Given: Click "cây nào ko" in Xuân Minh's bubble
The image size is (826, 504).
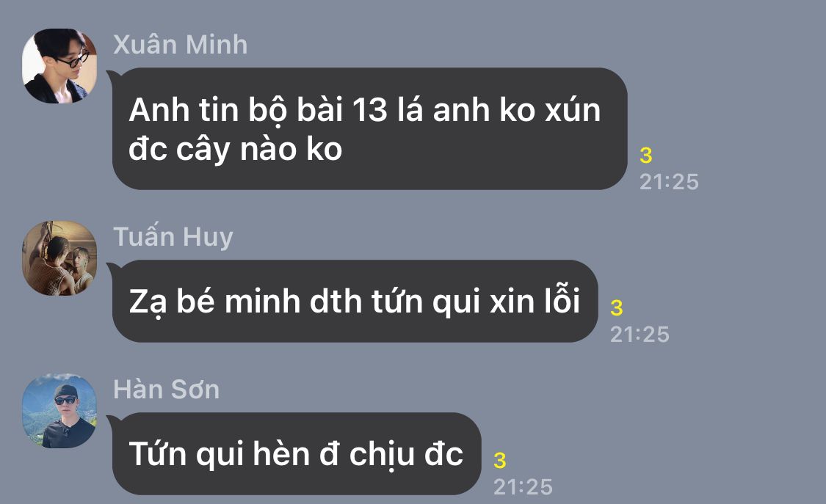Looking at the screenshot, I should (259, 150).
